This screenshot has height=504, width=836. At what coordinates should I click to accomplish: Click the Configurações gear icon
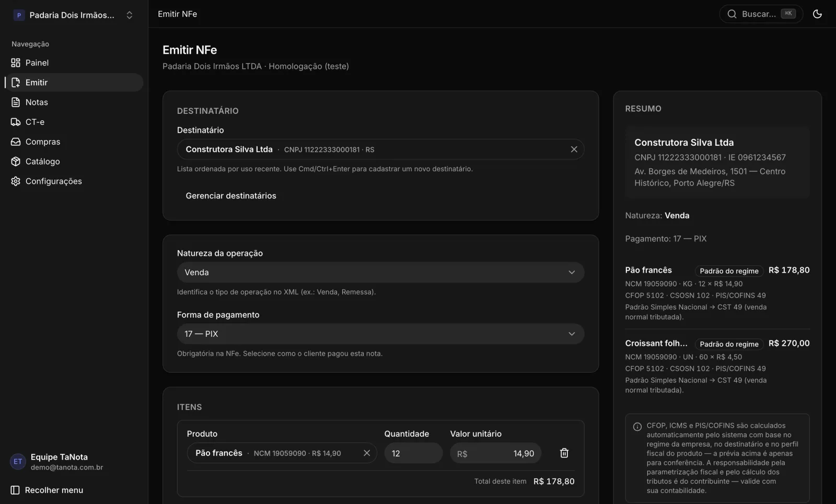[x=16, y=181]
